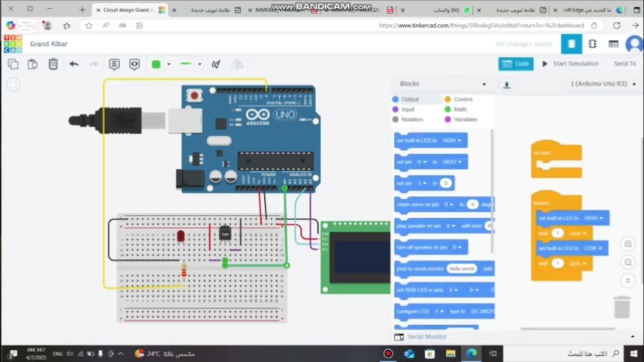Select the Control block category
This screenshot has height=362, width=644.
coord(458,99)
